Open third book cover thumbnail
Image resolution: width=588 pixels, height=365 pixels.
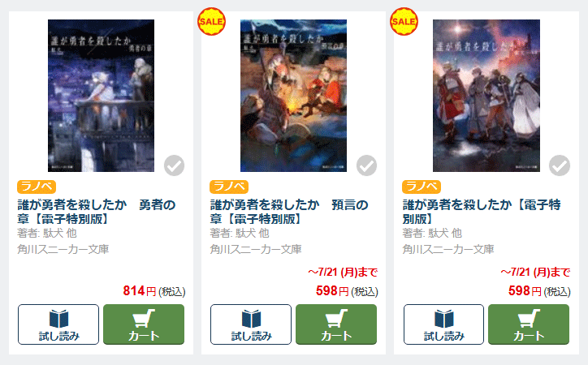pos(486,96)
